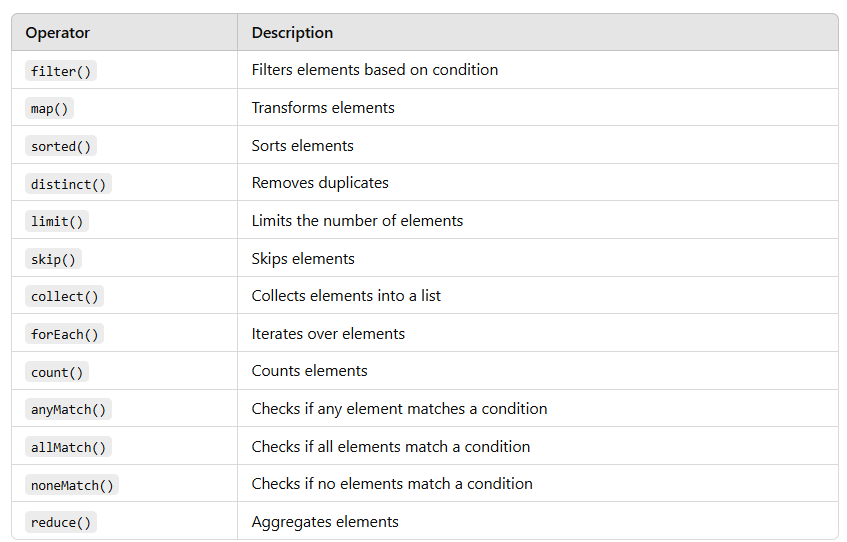Select the sorted() code label

tap(61, 146)
